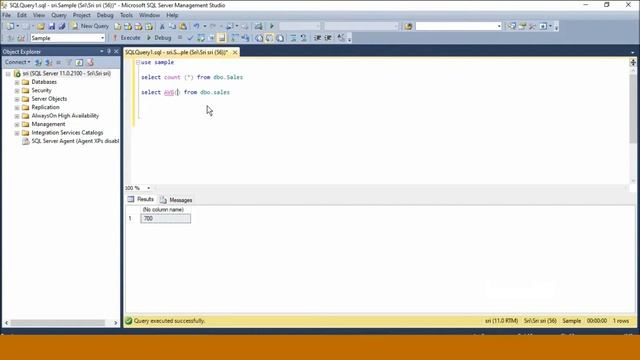The width and height of the screenshot is (640, 360).
Task: Click Object Explorer refresh icon
Action: coord(79,62)
